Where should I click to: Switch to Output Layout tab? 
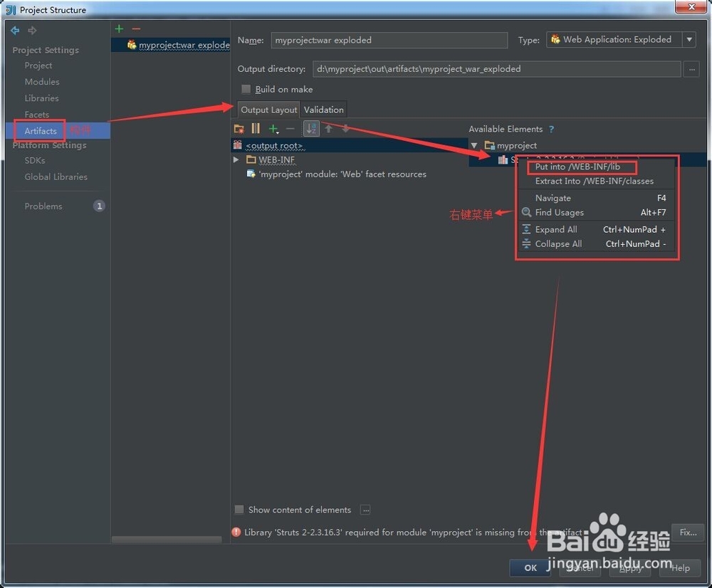[268, 110]
